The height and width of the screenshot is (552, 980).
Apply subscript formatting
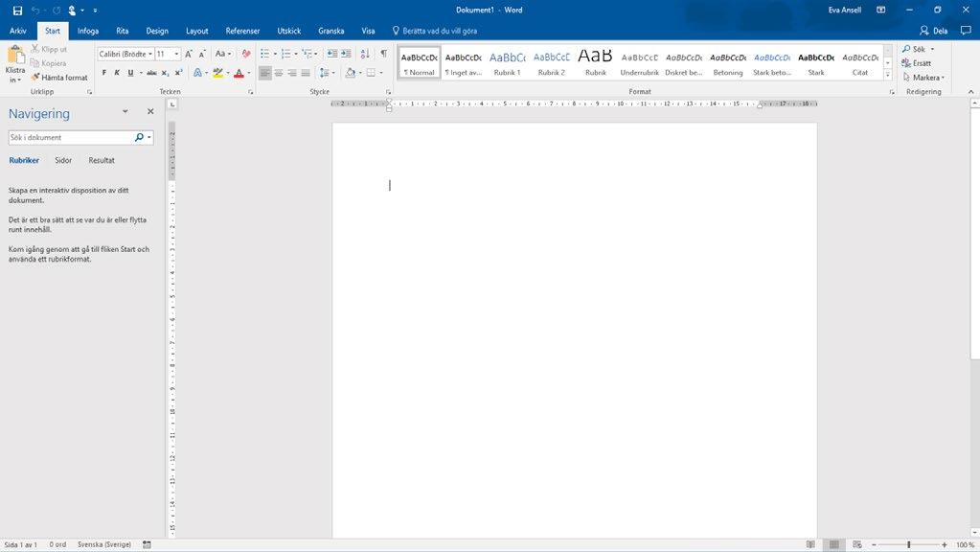tap(165, 73)
